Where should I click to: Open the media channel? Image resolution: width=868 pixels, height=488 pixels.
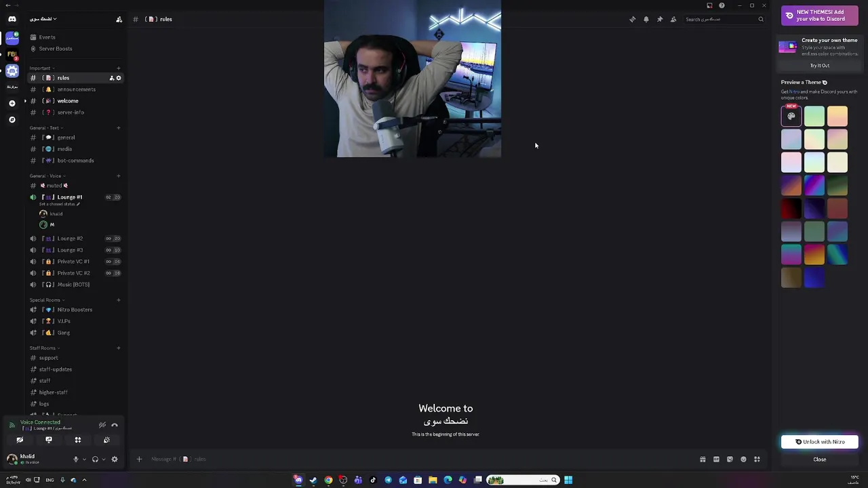coord(75,149)
